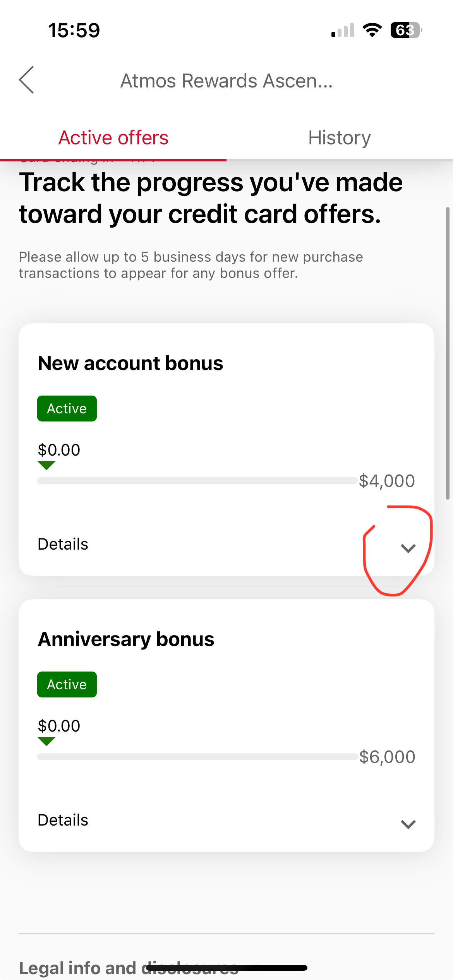This screenshot has height=980, width=453.
Task: Tap the Wi-Fi status icon
Action: [372, 30]
